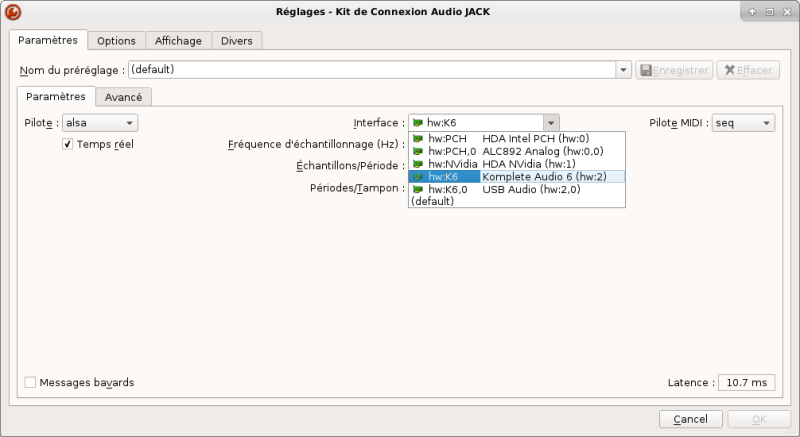Choose USB Audio (hw:2,0) entry
The height and width of the screenshot is (437, 800).
[x=517, y=189]
